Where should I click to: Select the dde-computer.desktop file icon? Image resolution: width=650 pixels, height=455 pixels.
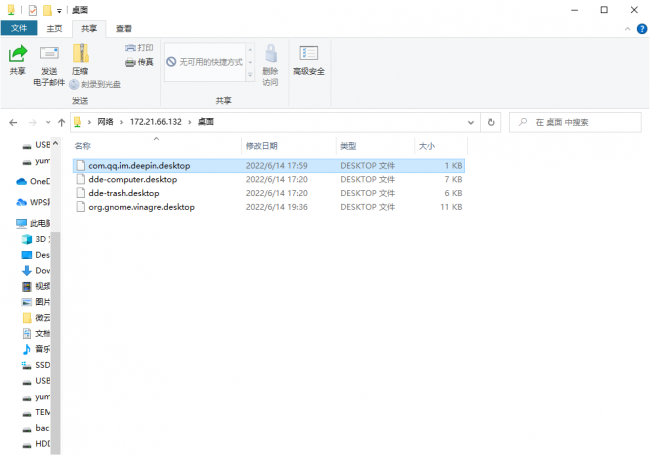pyautogui.click(x=81, y=179)
